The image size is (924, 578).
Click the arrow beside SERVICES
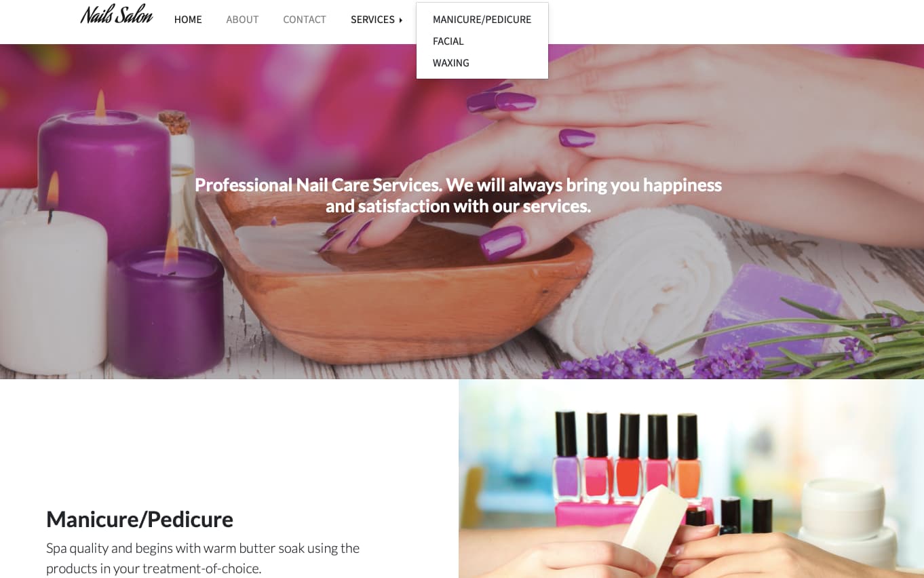401,20
